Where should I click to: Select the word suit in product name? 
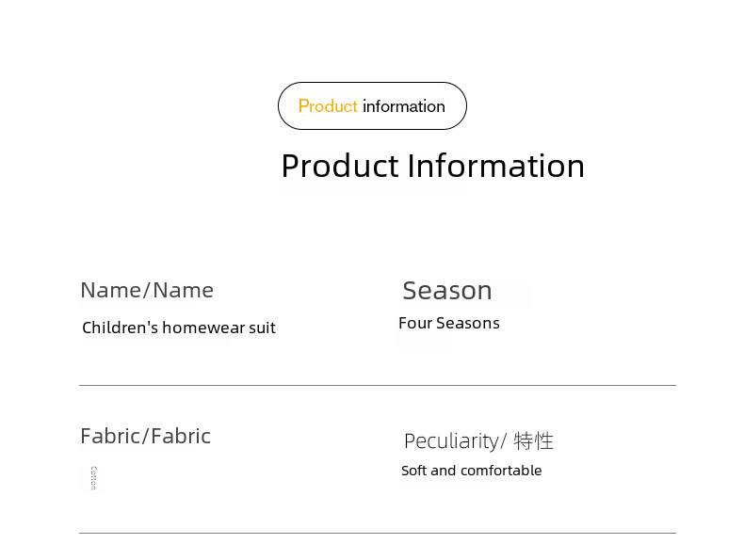point(263,328)
